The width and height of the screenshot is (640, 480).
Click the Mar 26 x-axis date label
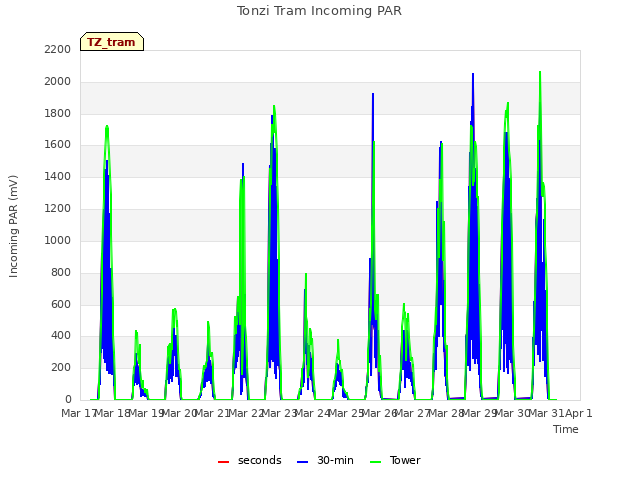380,413
